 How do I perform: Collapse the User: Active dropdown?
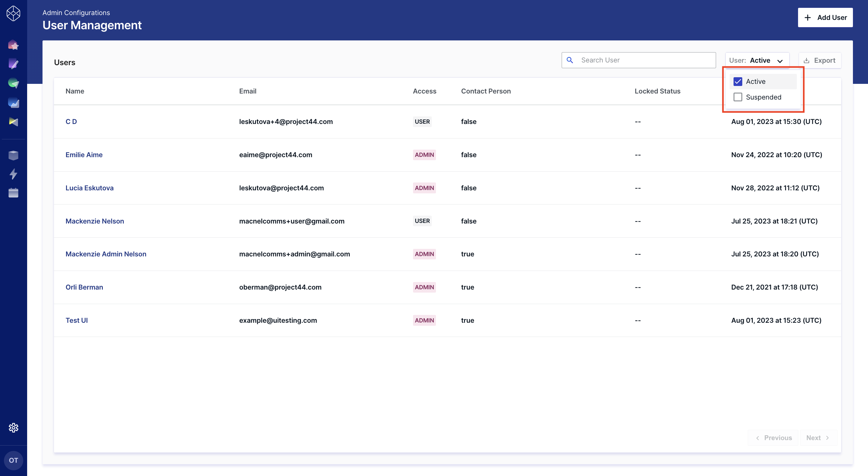(x=757, y=60)
